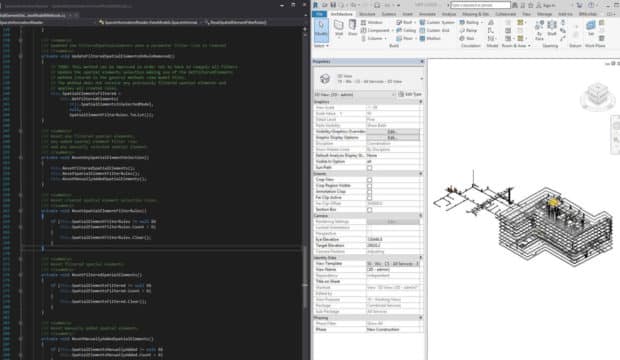Toggle the Section Box checkbox

[x=369, y=210]
